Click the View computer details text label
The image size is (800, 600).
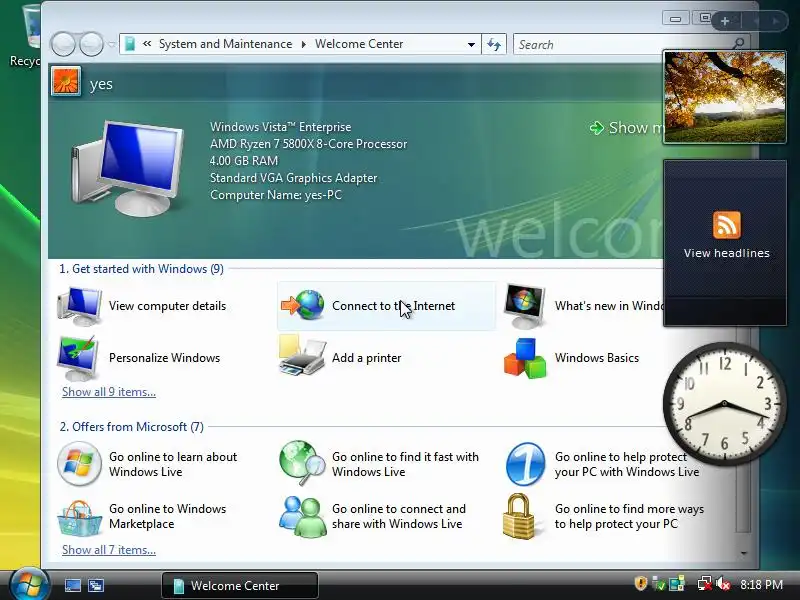click(167, 306)
